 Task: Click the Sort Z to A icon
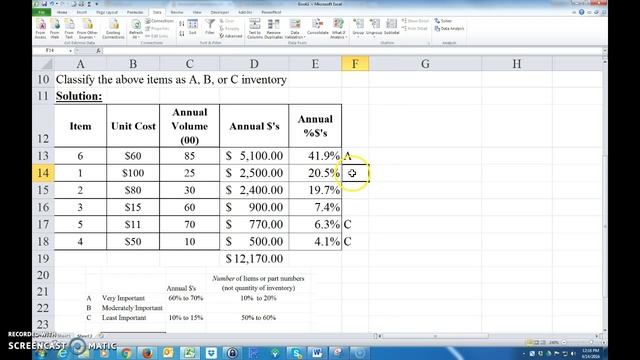coord(182,33)
